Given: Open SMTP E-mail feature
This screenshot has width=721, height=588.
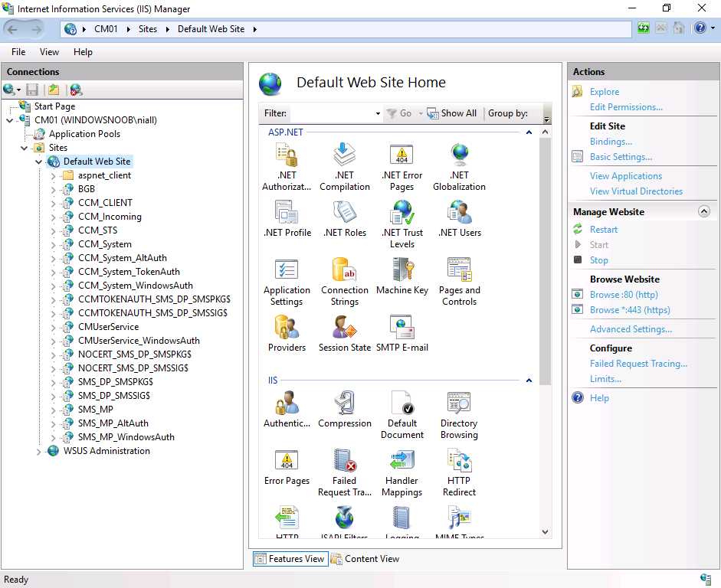Looking at the screenshot, I should pos(402,334).
